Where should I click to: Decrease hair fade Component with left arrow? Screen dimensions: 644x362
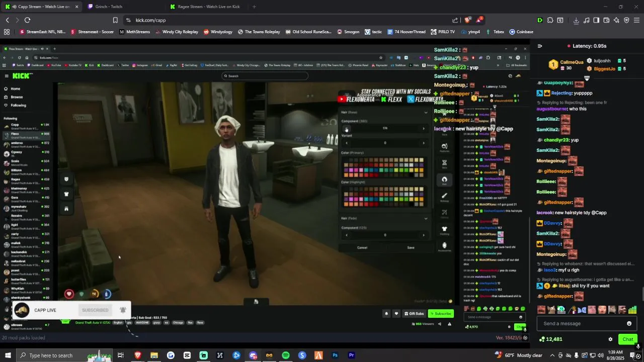click(346, 235)
